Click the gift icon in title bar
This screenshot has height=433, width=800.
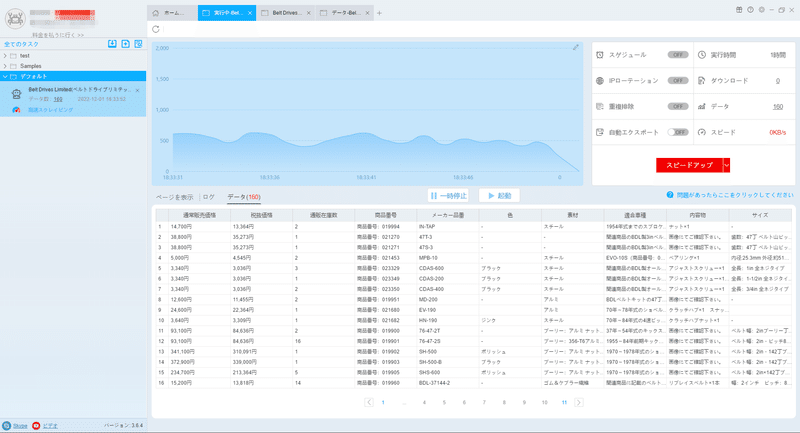pos(739,10)
